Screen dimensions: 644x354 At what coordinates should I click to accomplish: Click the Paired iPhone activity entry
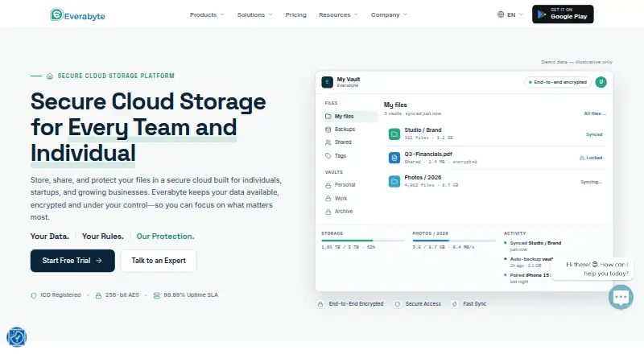click(x=527, y=278)
